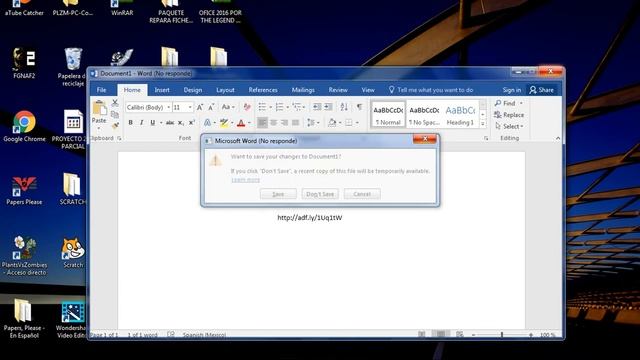Click the Sort icon
The width and height of the screenshot is (640, 360).
tap(344, 107)
